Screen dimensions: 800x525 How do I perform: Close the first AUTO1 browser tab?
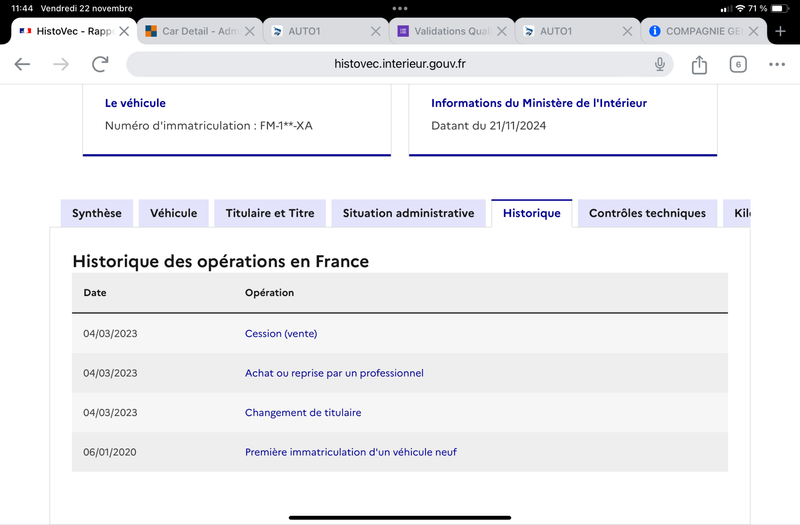pyautogui.click(x=376, y=31)
